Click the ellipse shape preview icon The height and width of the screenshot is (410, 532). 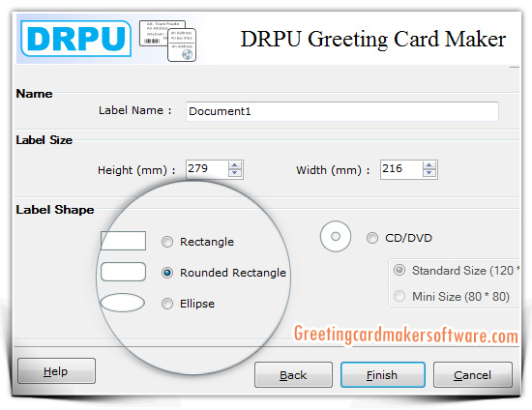(123, 303)
